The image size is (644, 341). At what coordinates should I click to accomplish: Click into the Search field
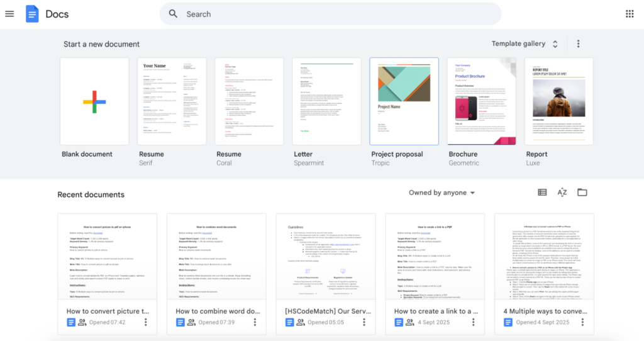pos(330,14)
